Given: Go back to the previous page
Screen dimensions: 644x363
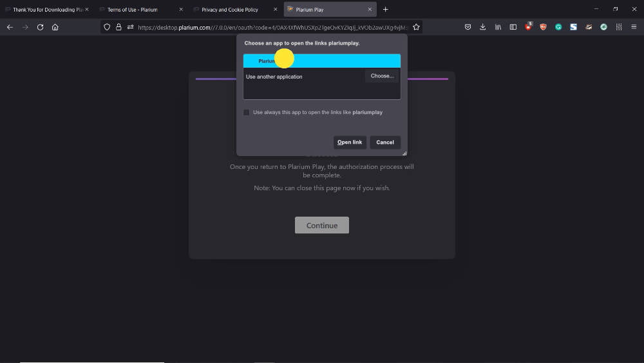Looking at the screenshot, I should tap(10, 27).
